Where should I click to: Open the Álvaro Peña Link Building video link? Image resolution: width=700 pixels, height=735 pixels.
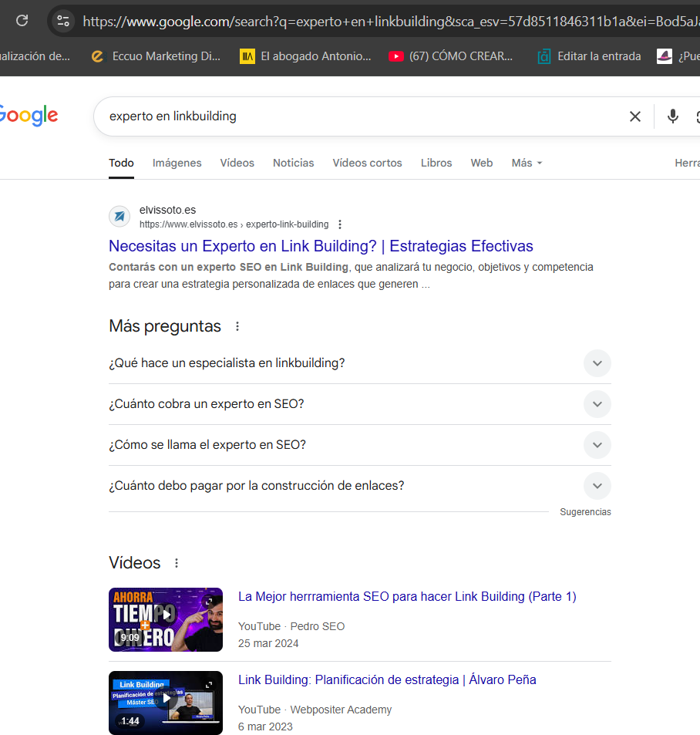tap(387, 679)
